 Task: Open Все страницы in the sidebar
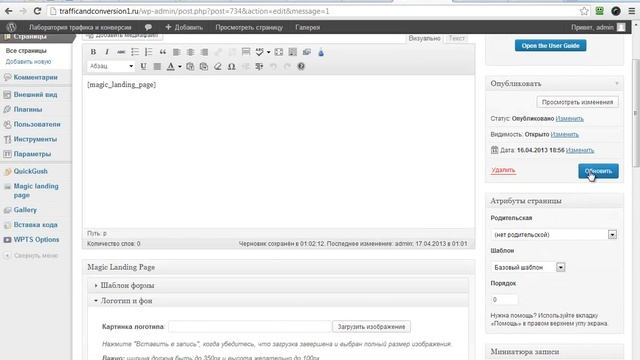pos(26,51)
